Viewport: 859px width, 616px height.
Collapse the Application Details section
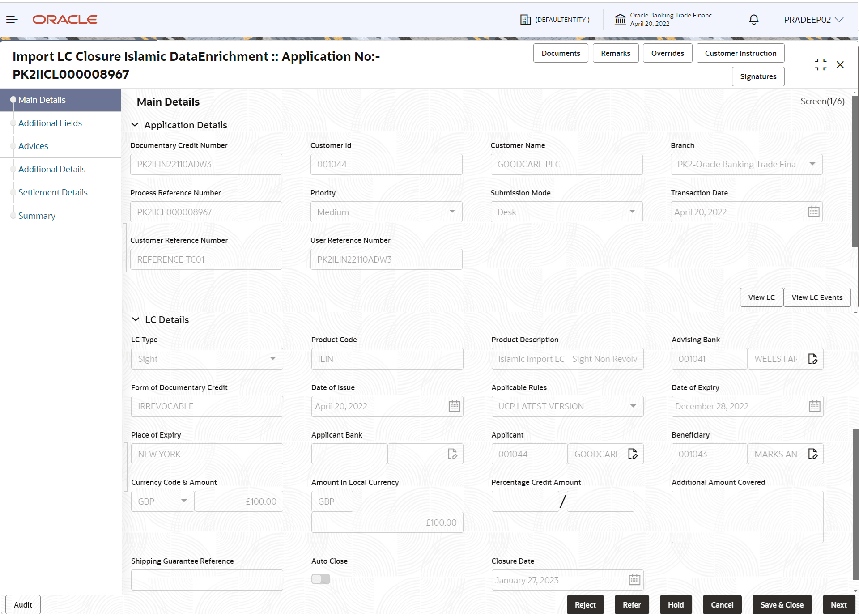pyautogui.click(x=136, y=125)
